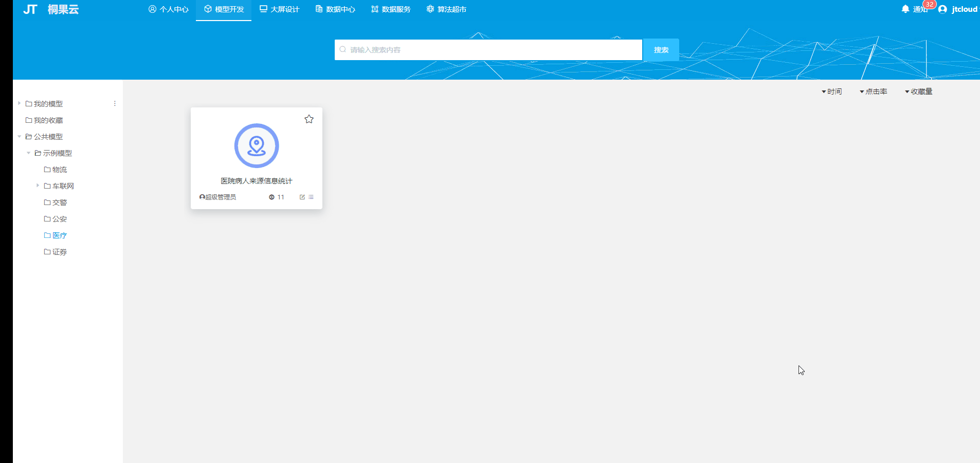Click the edit pencil icon on the model card
Screen dimensions: 980x463
pyautogui.click(x=302, y=197)
